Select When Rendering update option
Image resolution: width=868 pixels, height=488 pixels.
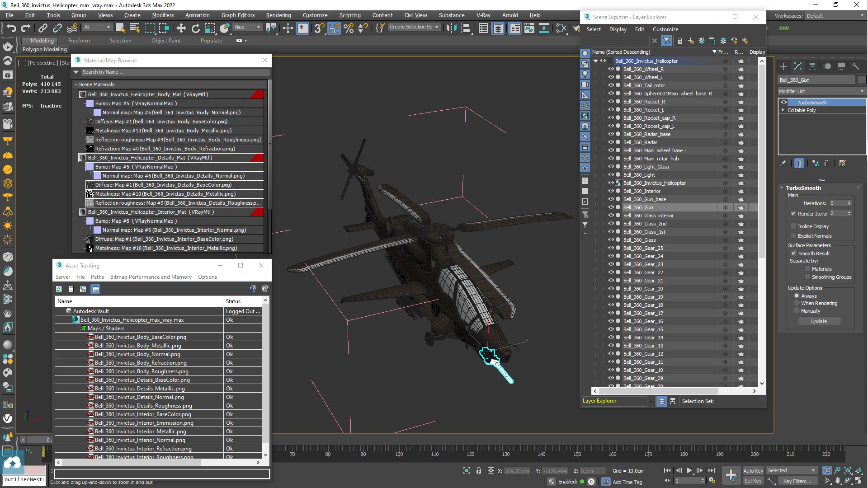click(797, 303)
